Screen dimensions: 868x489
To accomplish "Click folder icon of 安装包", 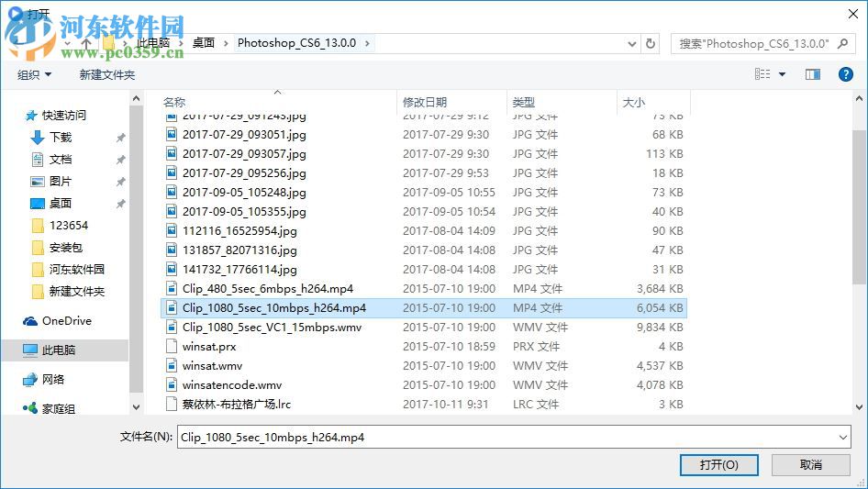I will click(x=38, y=248).
